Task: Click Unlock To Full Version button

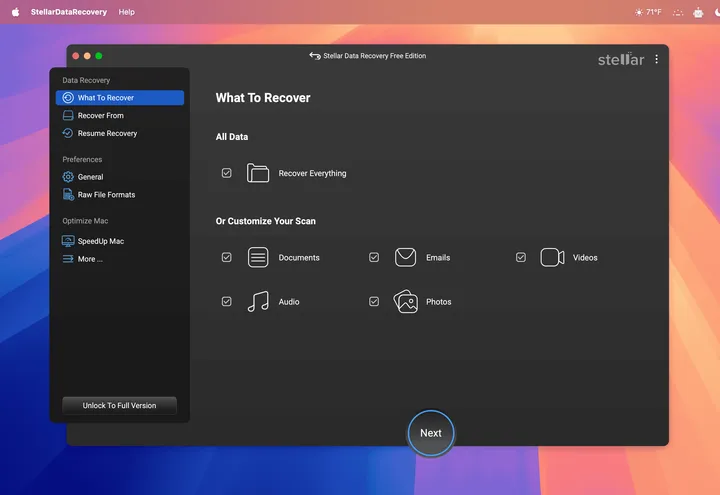Action: point(119,405)
